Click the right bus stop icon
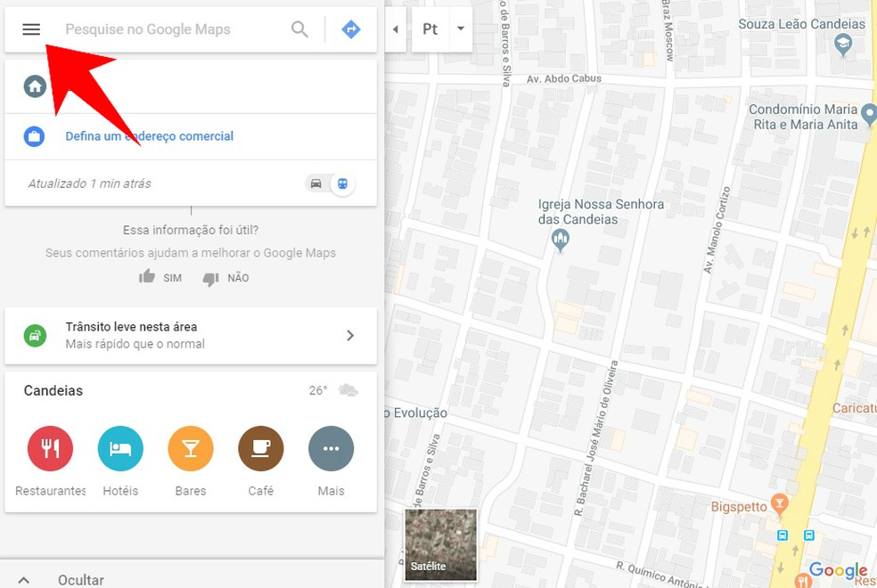877x588 pixels. pyautogui.click(x=808, y=535)
